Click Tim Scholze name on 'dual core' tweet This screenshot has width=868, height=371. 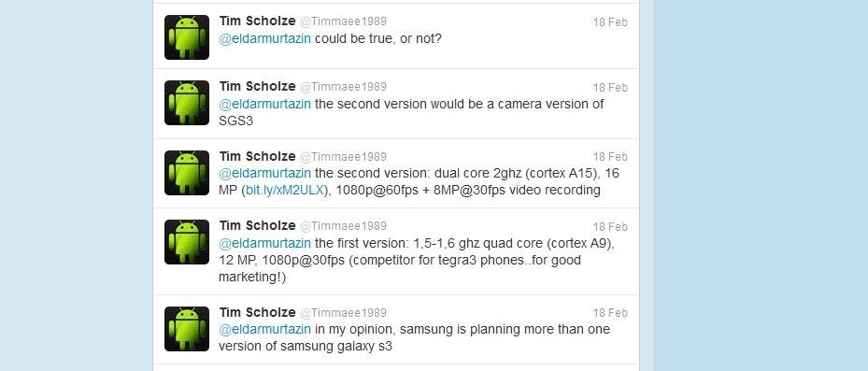(x=258, y=156)
